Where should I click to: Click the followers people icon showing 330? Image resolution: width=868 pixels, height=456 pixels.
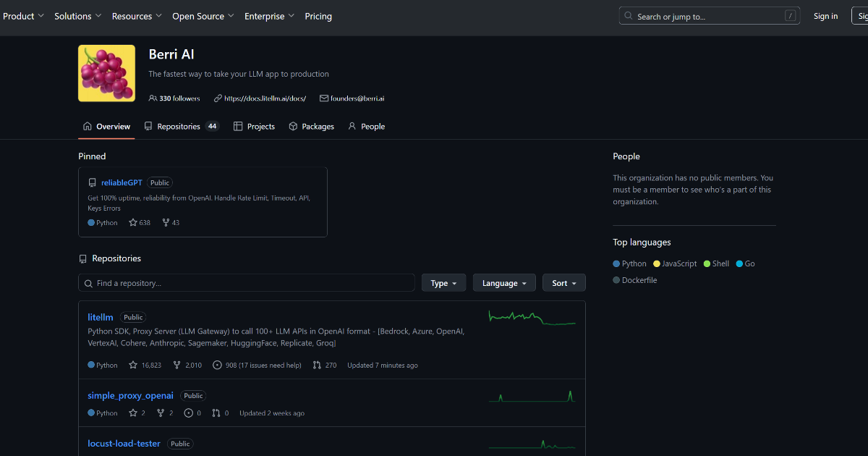153,98
